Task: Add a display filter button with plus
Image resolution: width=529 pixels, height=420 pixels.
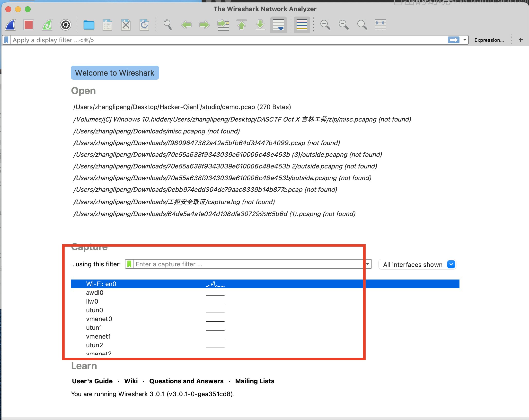Action: coord(521,40)
